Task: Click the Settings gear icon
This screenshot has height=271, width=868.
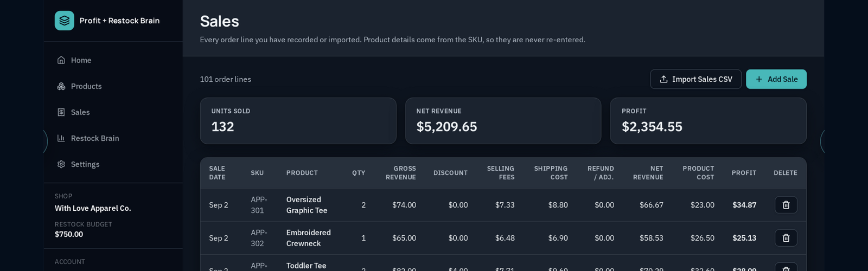Action: coord(61,164)
